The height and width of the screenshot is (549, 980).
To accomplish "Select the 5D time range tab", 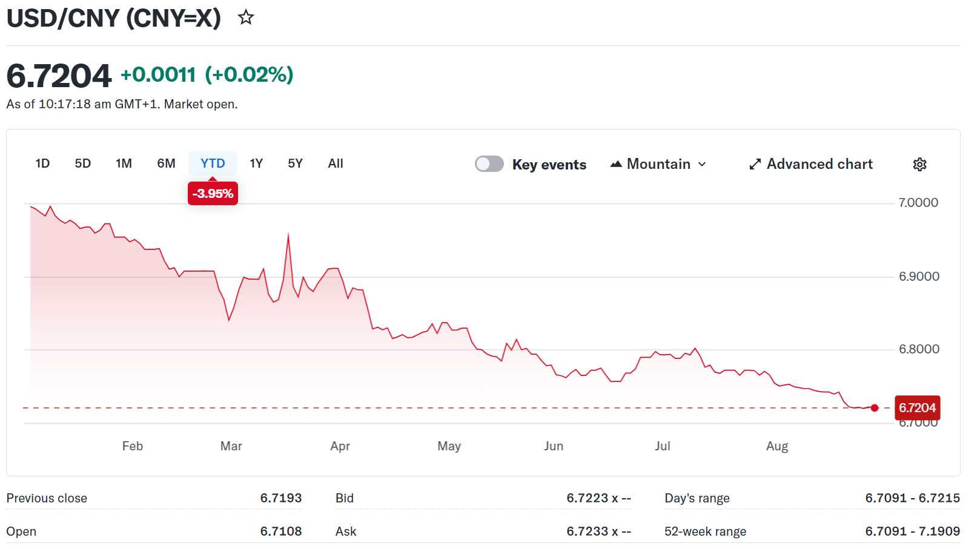I will pyautogui.click(x=83, y=163).
